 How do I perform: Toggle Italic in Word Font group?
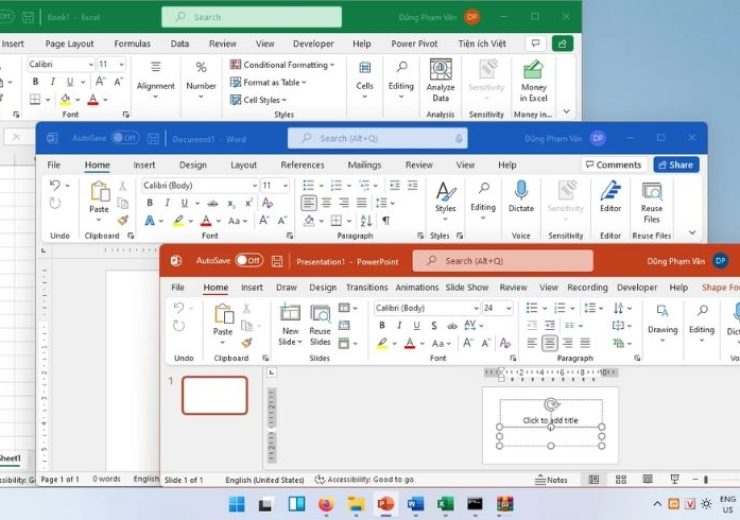[167, 203]
